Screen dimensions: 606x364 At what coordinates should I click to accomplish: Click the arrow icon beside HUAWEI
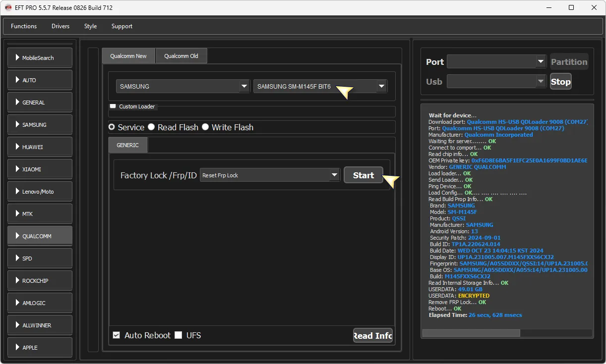(17, 147)
